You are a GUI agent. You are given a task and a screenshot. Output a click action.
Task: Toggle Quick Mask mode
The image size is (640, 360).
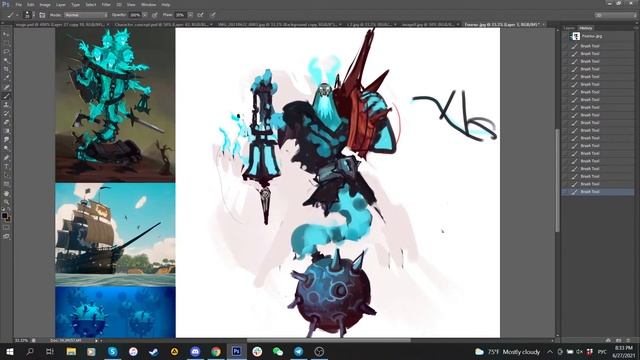6,228
